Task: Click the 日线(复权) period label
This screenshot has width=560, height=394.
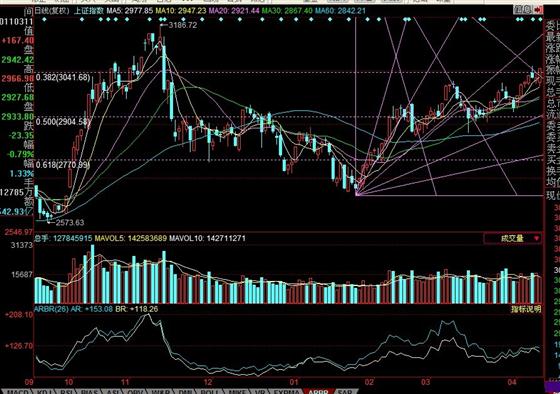Action: pos(52,11)
